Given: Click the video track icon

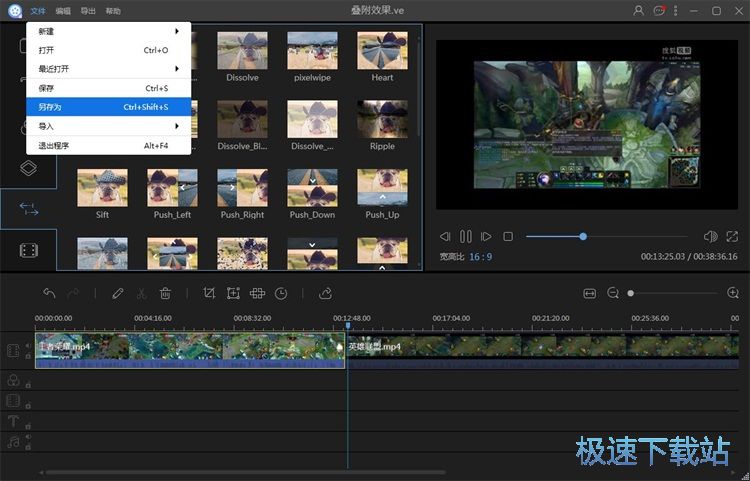Looking at the screenshot, I should click(x=13, y=350).
